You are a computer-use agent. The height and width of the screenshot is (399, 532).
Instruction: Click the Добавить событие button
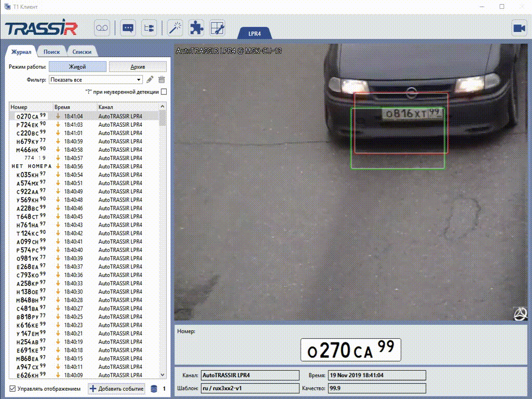tap(116, 389)
